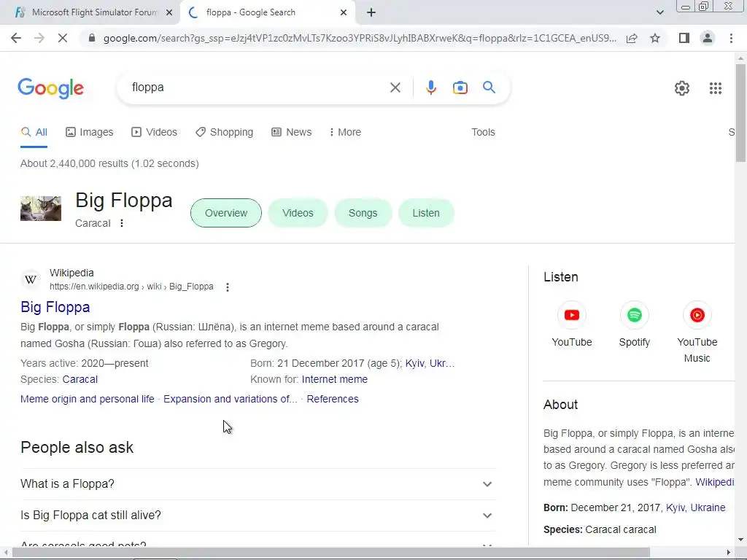Click the magnifier search button

point(489,87)
